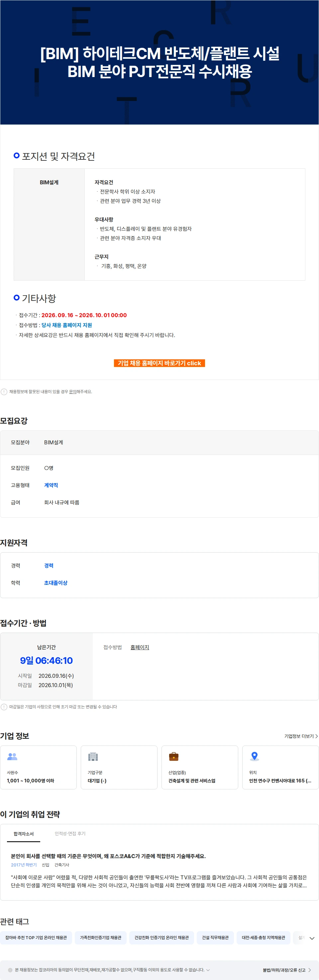Select the 건강친화 인증기업 온라인 채용관 tag
Image resolution: width=319 pixels, height=980 pixels.
[161, 937]
